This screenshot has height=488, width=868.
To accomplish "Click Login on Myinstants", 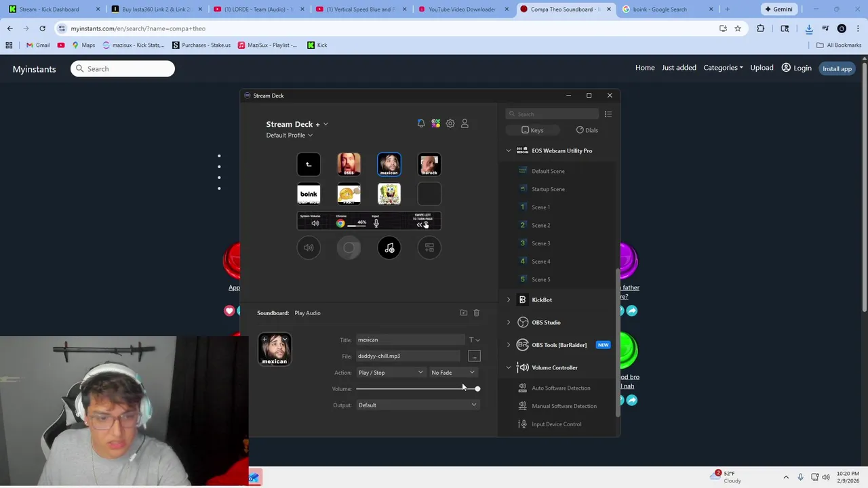I will (x=797, y=68).
